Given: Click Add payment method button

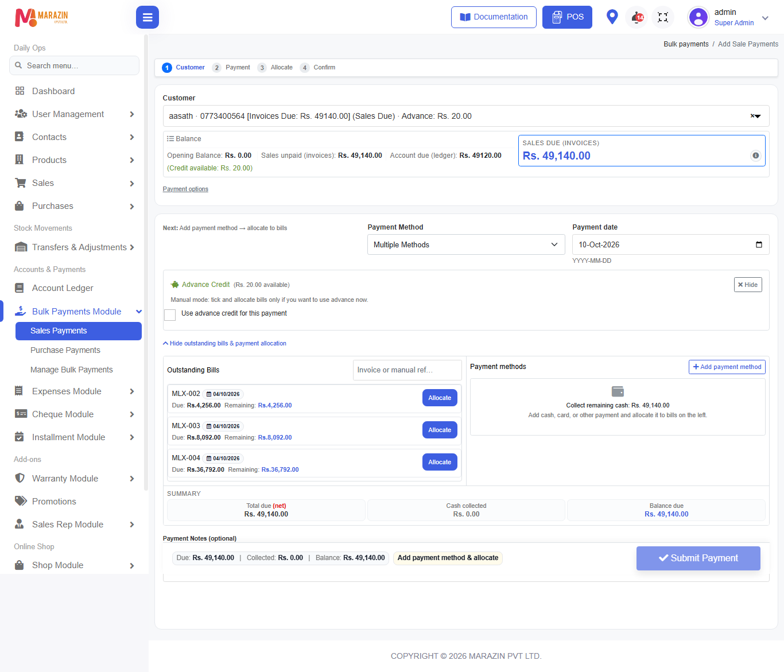Looking at the screenshot, I should click(x=727, y=367).
